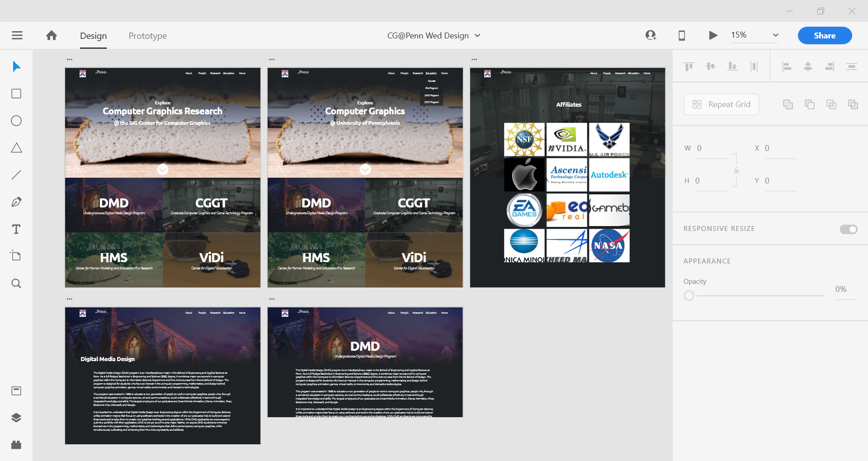Switch to the Design tab
Image resolution: width=868 pixels, height=461 pixels.
pyautogui.click(x=94, y=36)
